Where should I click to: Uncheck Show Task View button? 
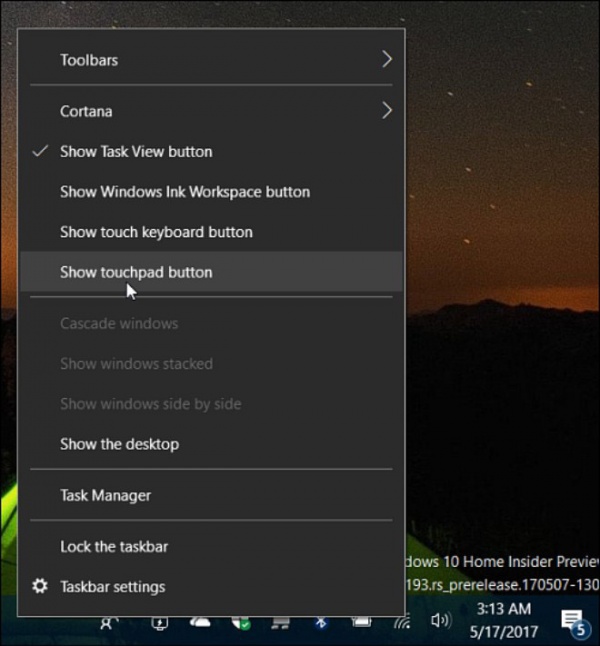211,152
